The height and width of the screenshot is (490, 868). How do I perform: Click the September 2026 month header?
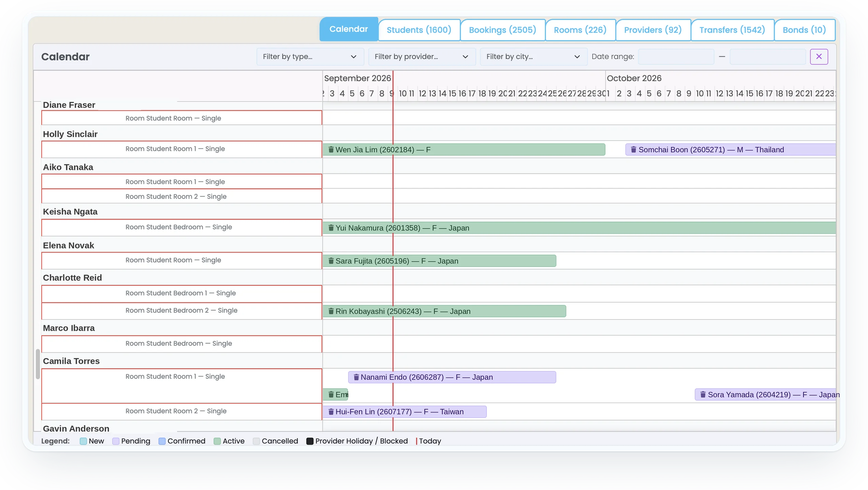click(357, 78)
